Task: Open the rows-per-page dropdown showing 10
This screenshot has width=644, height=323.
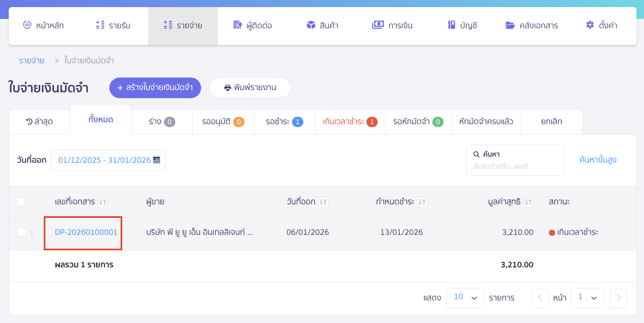Action: (x=465, y=298)
